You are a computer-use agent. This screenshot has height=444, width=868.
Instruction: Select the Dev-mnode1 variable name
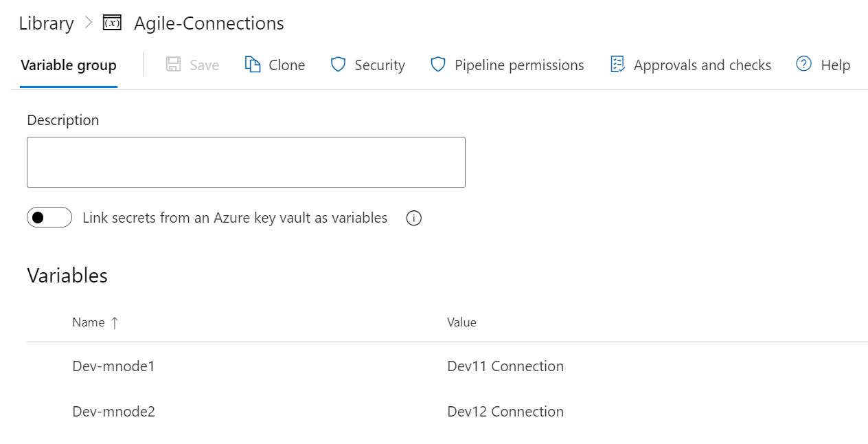click(x=113, y=366)
